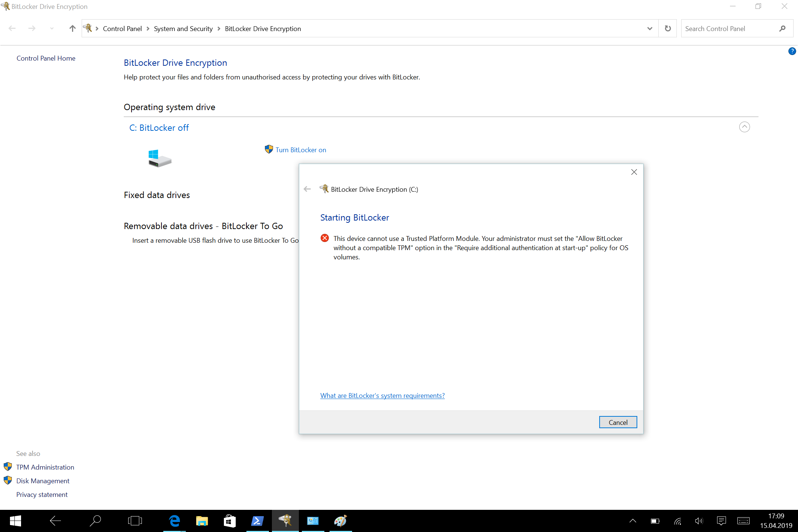Viewport: 798px width, 532px height.
Task: Launch Microsoft Edge from taskbar
Action: [x=174, y=521]
